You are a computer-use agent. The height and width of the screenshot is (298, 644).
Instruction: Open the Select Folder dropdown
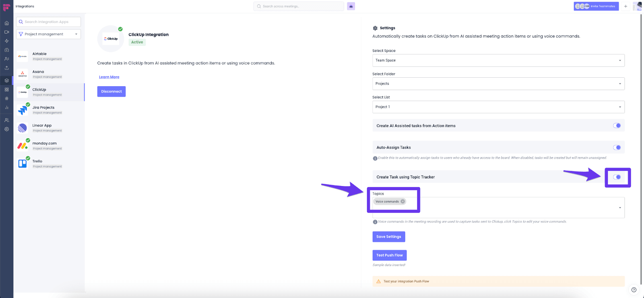click(x=498, y=84)
